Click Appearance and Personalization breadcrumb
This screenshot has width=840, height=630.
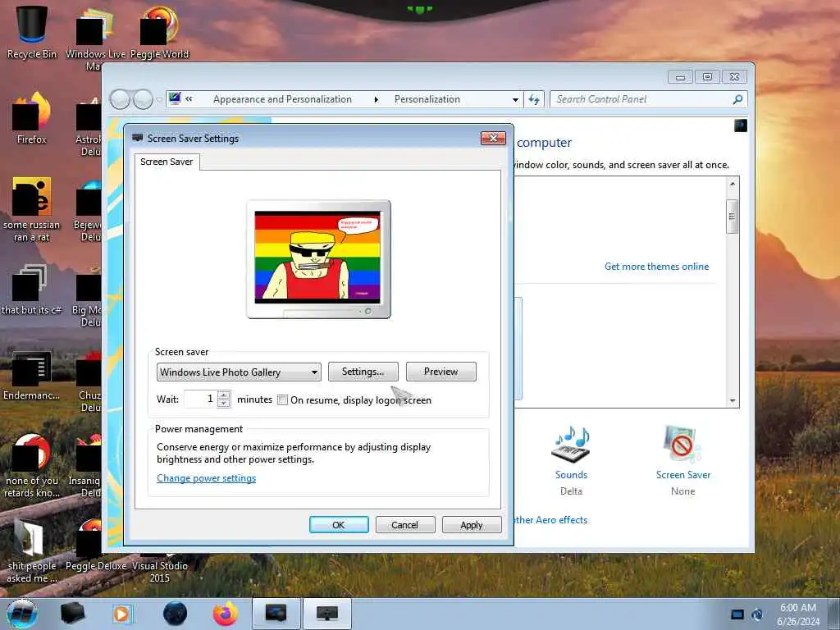[x=282, y=99]
